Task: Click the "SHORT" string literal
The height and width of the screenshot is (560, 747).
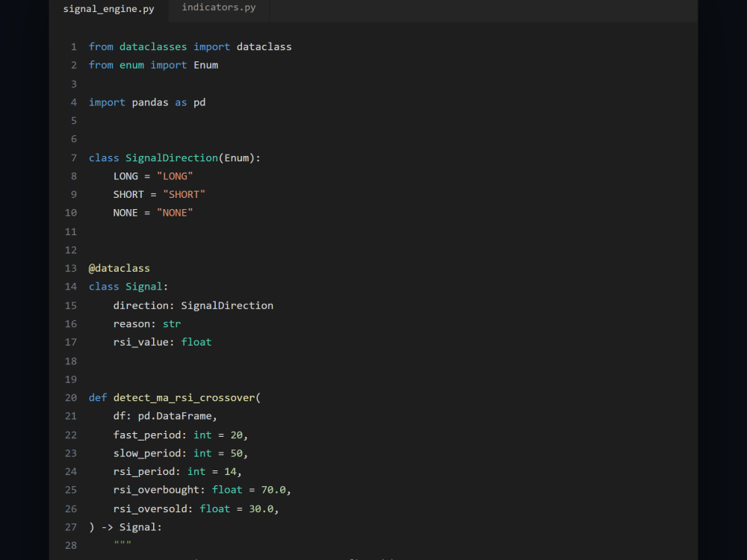Action: pyautogui.click(x=184, y=194)
